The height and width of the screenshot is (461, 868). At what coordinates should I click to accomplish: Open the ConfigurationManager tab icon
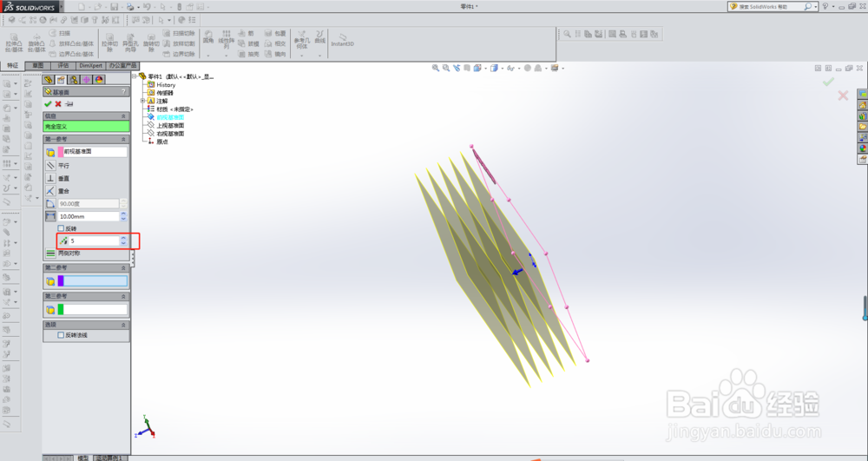click(x=74, y=80)
